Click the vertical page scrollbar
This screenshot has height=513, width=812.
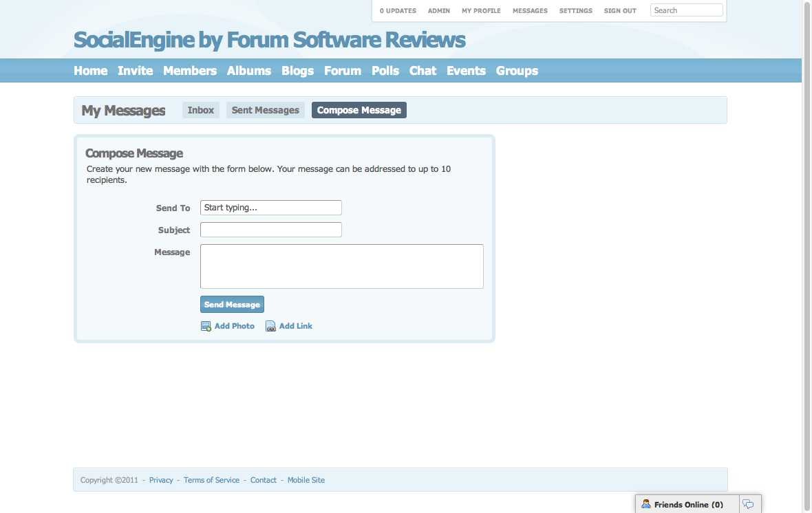(806, 256)
